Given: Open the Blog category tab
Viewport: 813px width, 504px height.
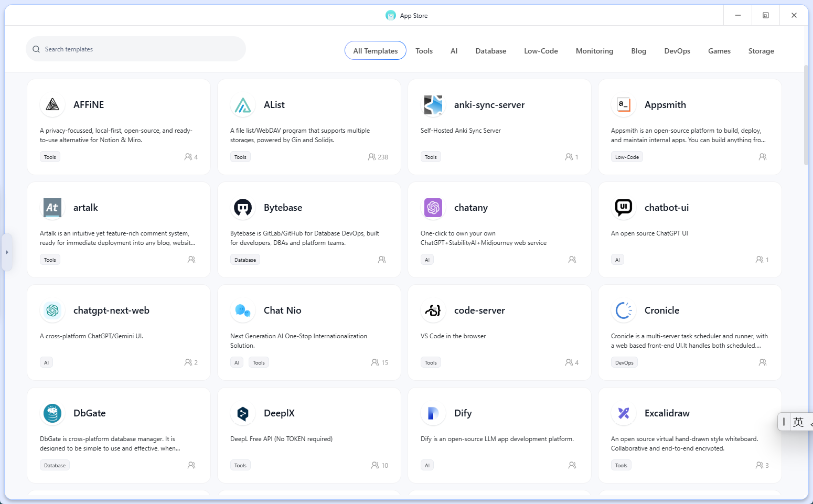Looking at the screenshot, I should pyautogui.click(x=639, y=51).
